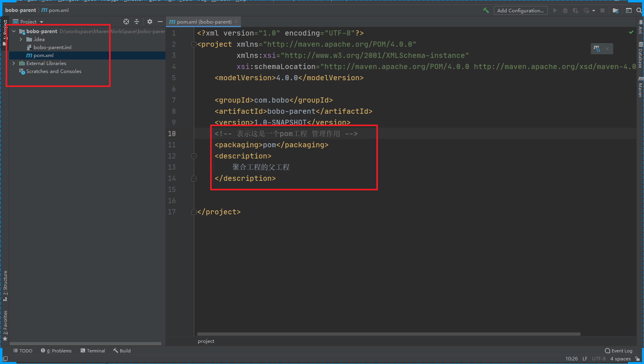Click the read-only lock icon in status bar
The image size is (644, 364).
tap(637, 359)
